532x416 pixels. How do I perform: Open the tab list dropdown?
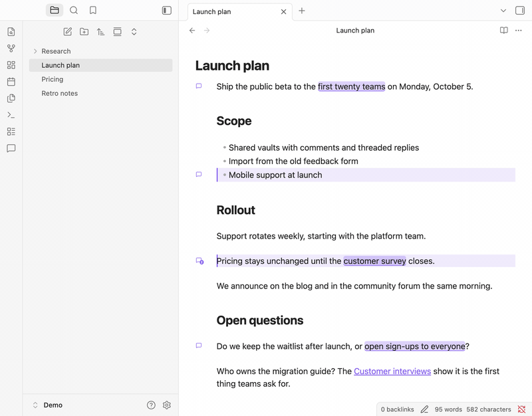(503, 11)
